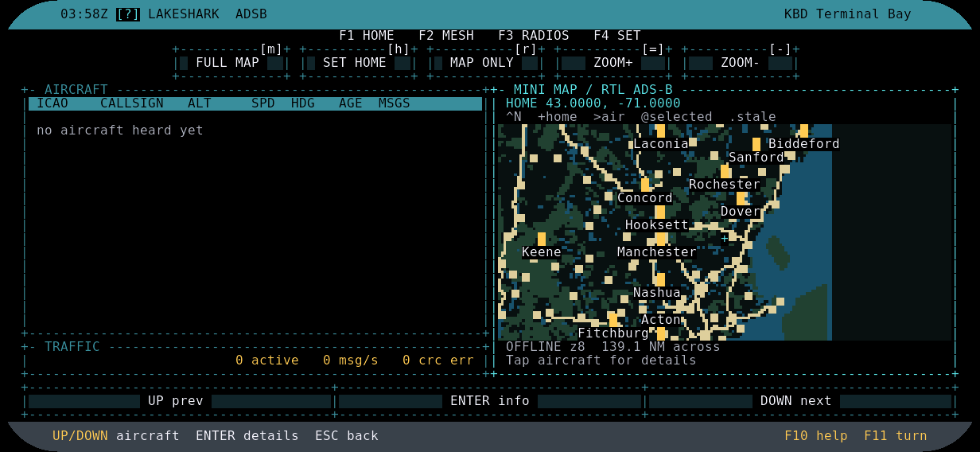Click the map legend line with @selected
The height and width of the screenshot is (452, 980).
(x=641, y=117)
